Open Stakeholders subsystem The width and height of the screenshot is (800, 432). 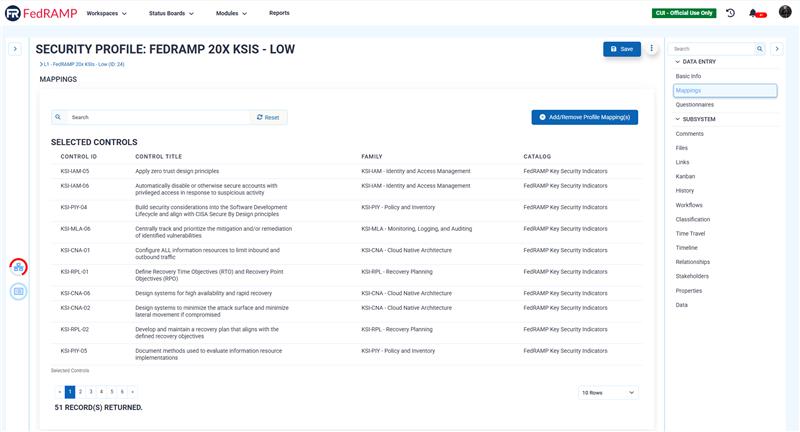(x=692, y=276)
